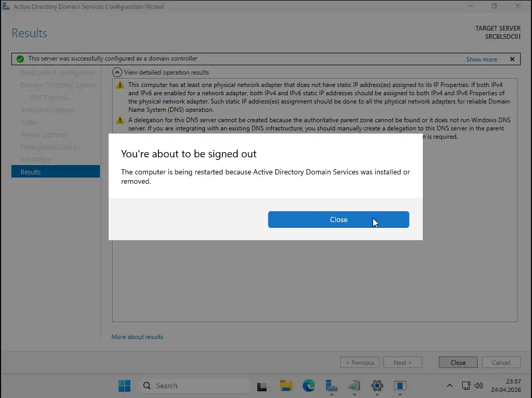532x398 pixels.
Task: Click the taskbar Search box
Action: click(194, 386)
